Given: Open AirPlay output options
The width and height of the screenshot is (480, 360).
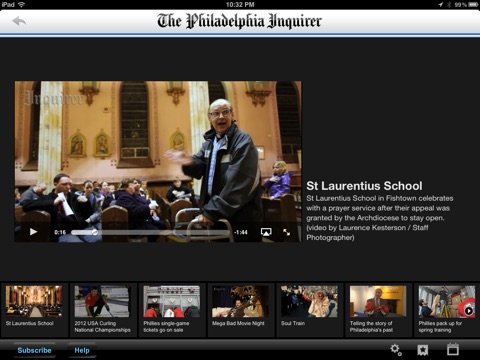Looking at the screenshot, I should tap(266, 232).
